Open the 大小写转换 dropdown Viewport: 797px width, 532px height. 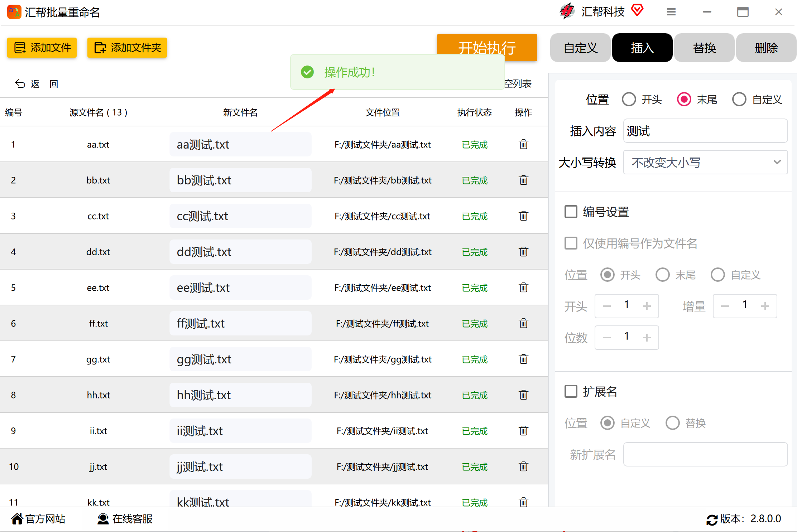(x=705, y=163)
